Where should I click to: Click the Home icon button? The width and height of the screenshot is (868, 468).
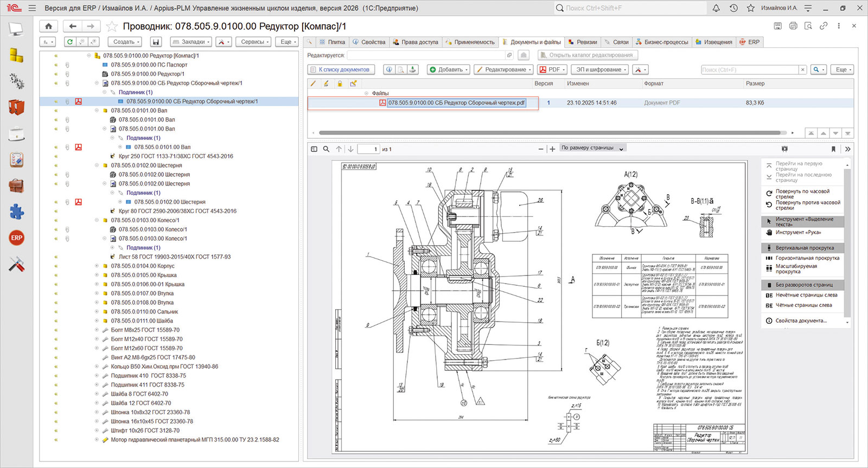click(x=48, y=26)
